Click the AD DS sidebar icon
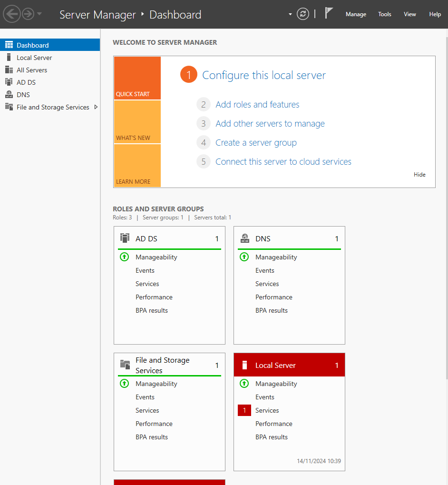The height and width of the screenshot is (485, 448). 9,82
